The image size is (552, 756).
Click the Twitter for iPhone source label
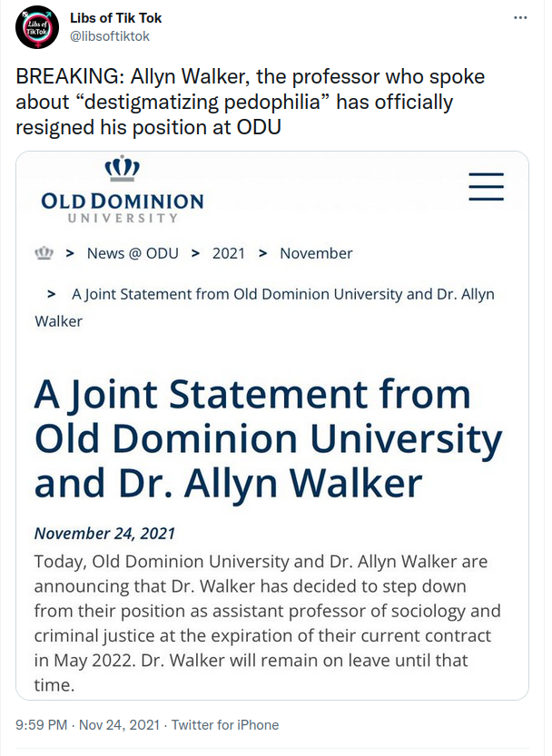[x=225, y=724]
